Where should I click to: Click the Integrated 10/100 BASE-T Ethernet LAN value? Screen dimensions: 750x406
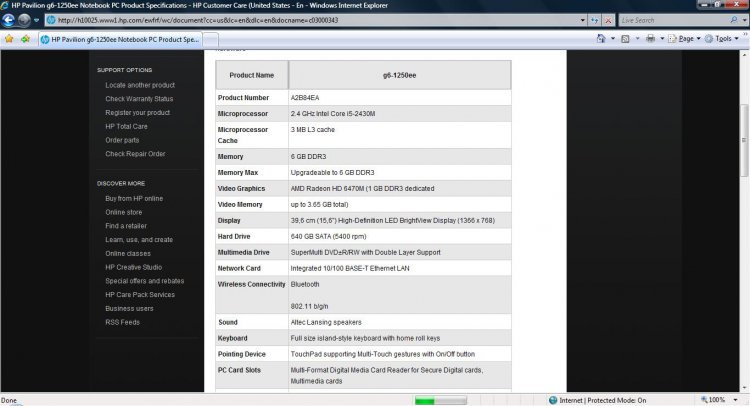350,268
